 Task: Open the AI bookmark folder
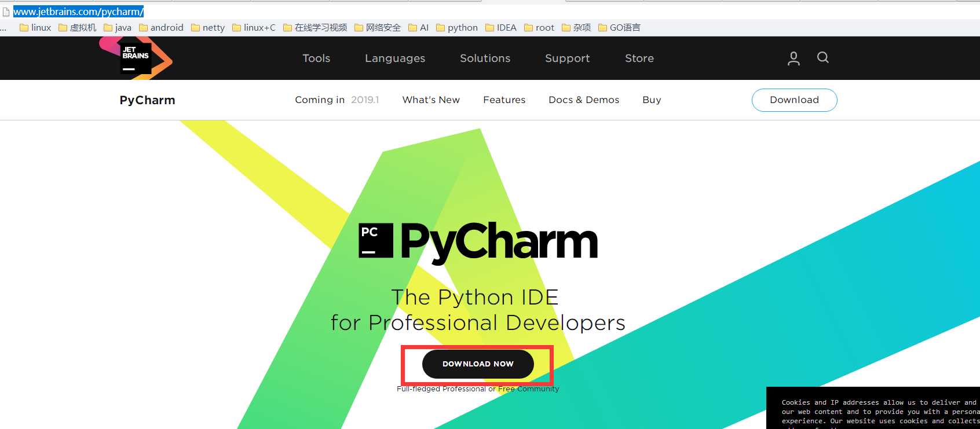pyautogui.click(x=418, y=27)
